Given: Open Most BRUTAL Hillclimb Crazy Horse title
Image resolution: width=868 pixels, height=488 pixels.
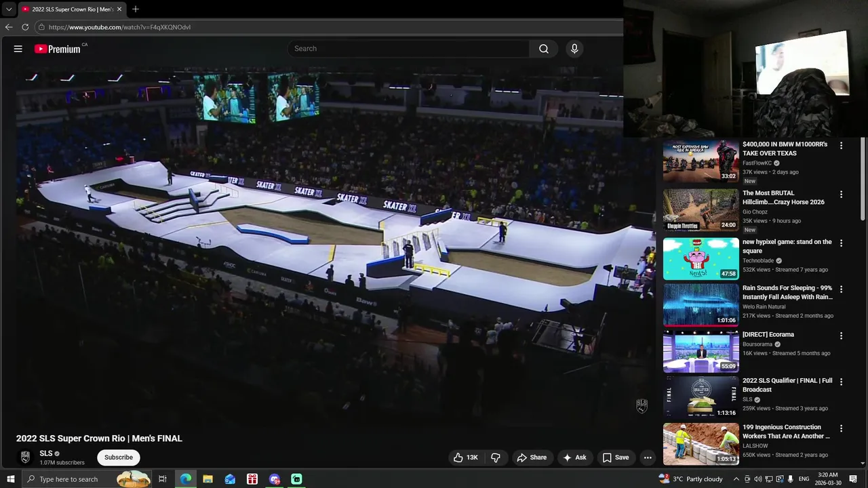Looking at the screenshot, I should pos(783,197).
